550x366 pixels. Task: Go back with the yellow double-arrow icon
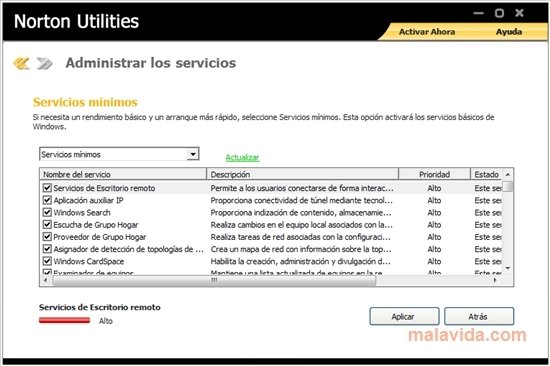pyautogui.click(x=21, y=63)
